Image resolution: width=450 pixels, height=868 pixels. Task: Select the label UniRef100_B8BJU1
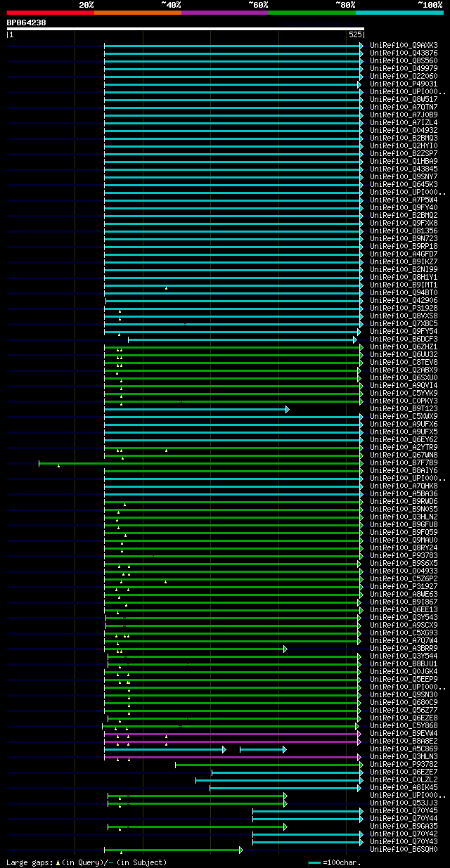pos(404,664)
